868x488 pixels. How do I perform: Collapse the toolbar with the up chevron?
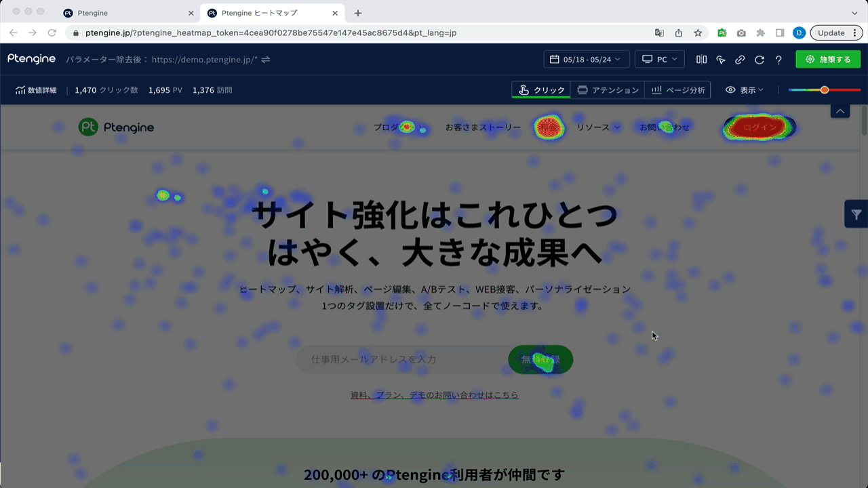pyautogui.click(x=840, y=110)
